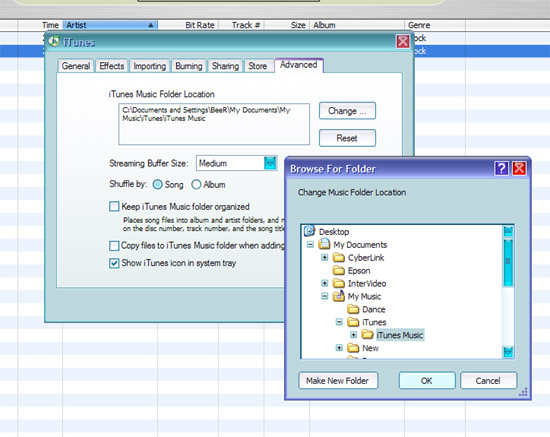
Task: Expand the InterVideo tree node
Action: click(x=324, y=283)
